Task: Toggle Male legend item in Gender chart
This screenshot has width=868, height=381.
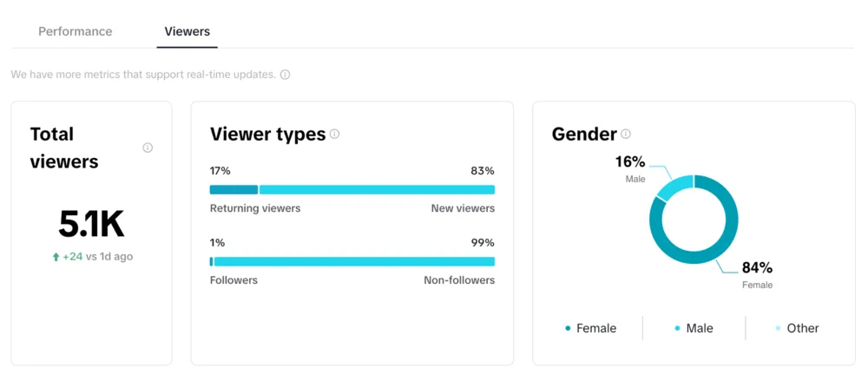Action: pyautogui.click(x=694, y=328)
